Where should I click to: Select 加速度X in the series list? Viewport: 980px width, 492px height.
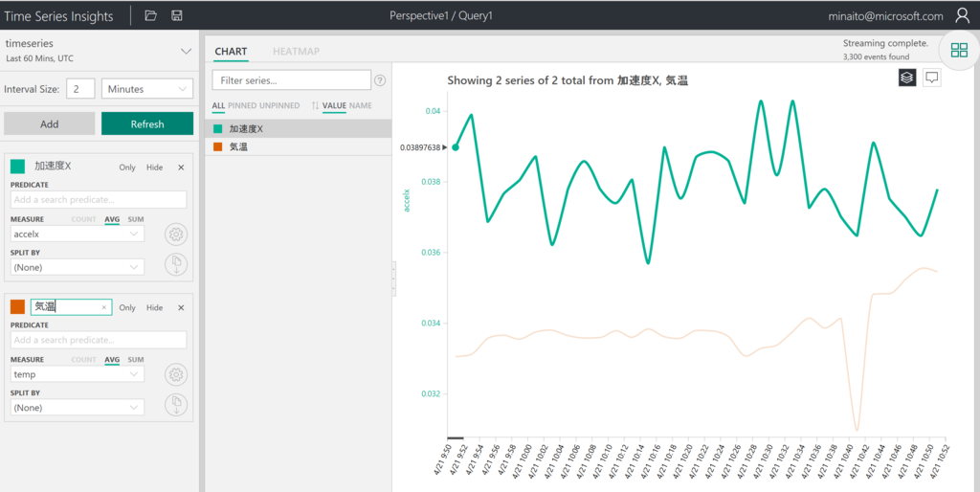299,129
